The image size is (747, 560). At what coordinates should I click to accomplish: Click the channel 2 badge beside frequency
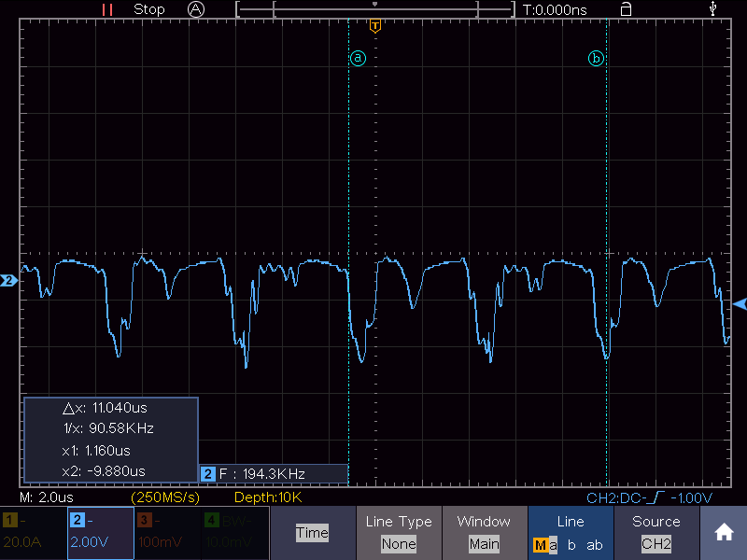207,474
